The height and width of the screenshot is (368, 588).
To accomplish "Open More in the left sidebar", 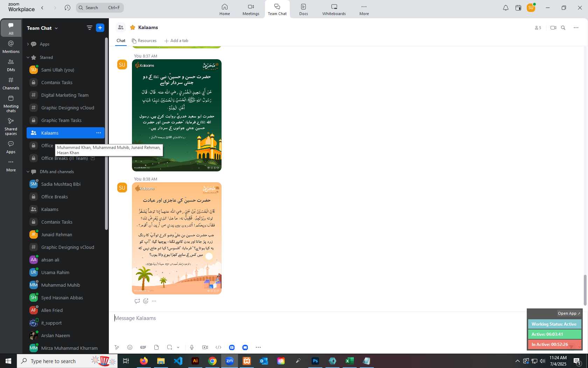I will [x=11, y=166].
